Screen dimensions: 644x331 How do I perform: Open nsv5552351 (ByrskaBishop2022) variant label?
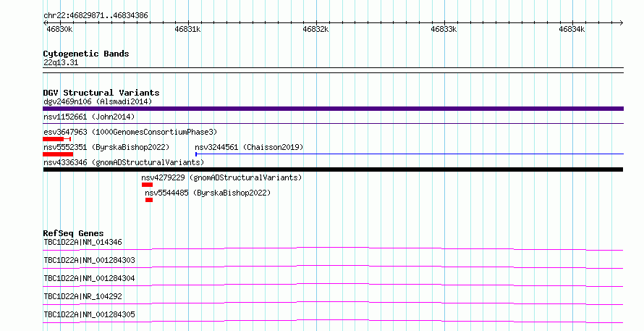click(x=106, y=147)
